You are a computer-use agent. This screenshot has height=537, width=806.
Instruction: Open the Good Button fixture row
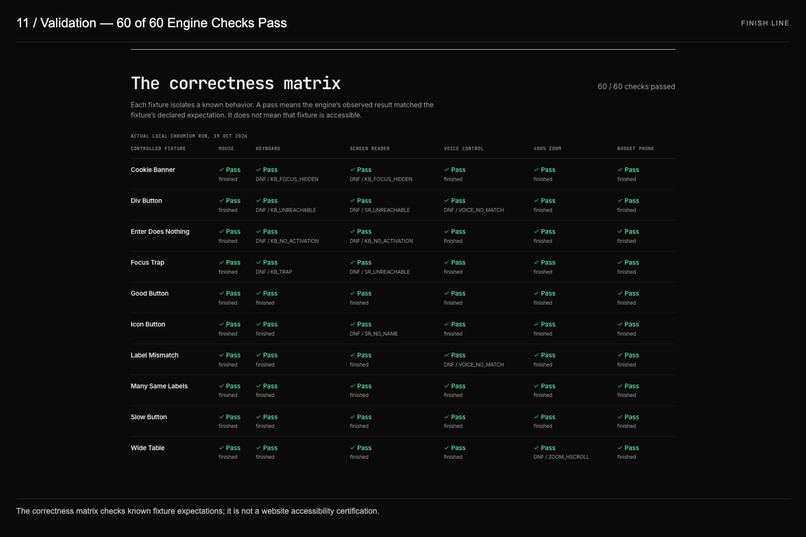pos(402,298)
